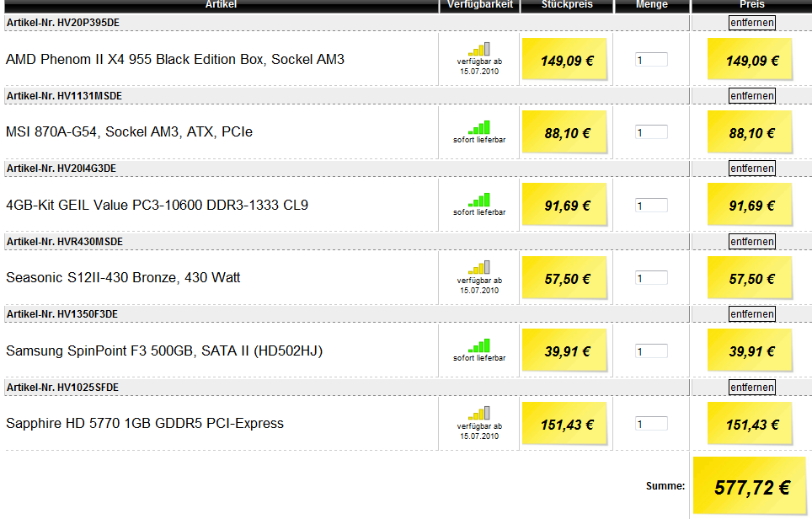Click the Preis column header
812x519 pixels.
click(x=752, y=5)
